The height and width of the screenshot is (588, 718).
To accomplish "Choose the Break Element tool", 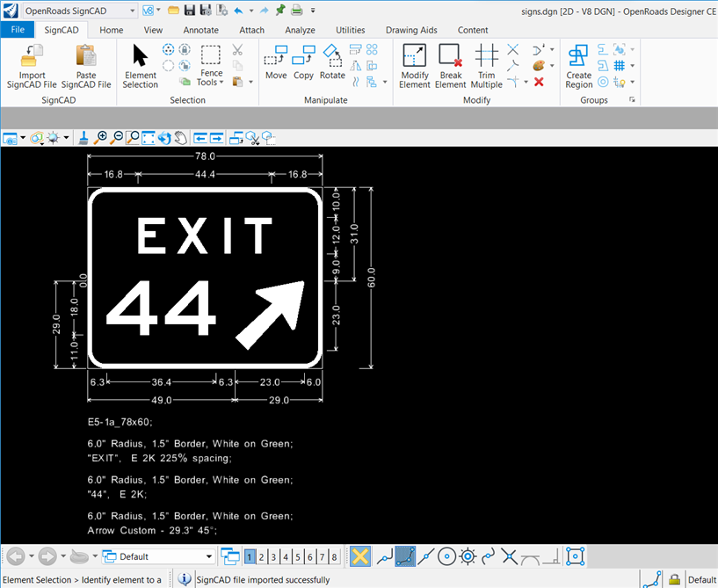I will click(450, 67).
